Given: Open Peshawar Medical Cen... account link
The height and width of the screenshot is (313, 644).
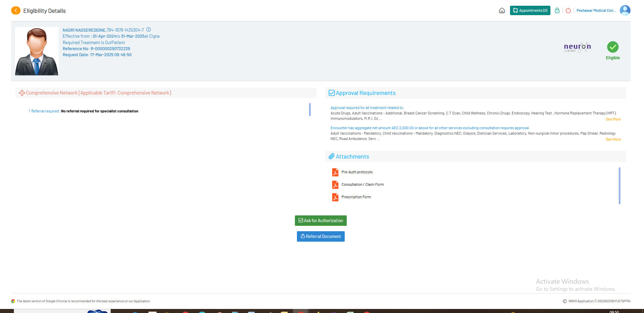Looking at the screenshot, I should point(596,10).
